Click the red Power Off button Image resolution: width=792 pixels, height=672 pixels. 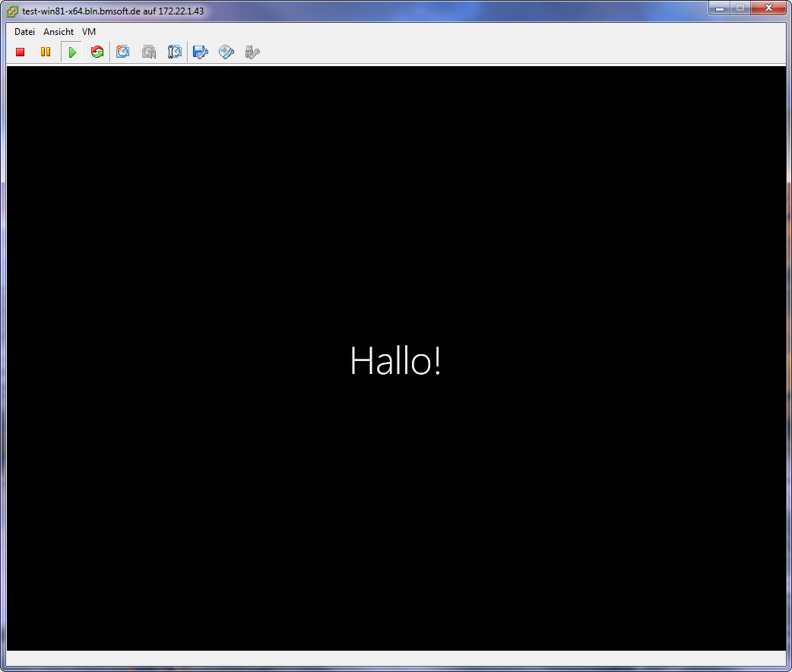pyautogui.click(x=21, y=52)
